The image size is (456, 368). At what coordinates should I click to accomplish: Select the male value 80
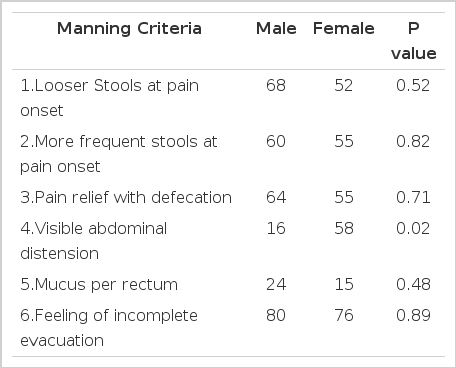pyautogui.click(x=276, y=315)
